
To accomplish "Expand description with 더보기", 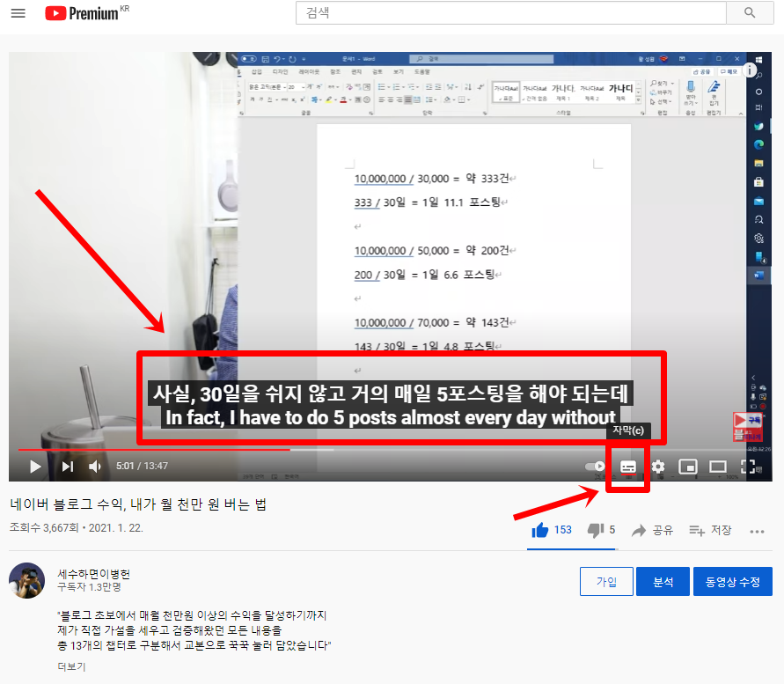I will pyautogui.click(x=71, y=666).
